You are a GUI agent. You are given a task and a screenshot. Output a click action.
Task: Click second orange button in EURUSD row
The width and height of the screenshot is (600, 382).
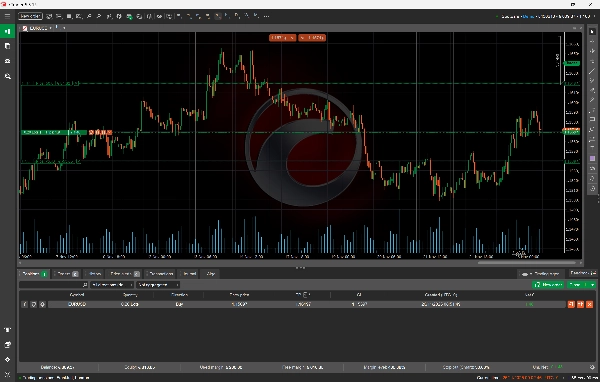[580, 304]
